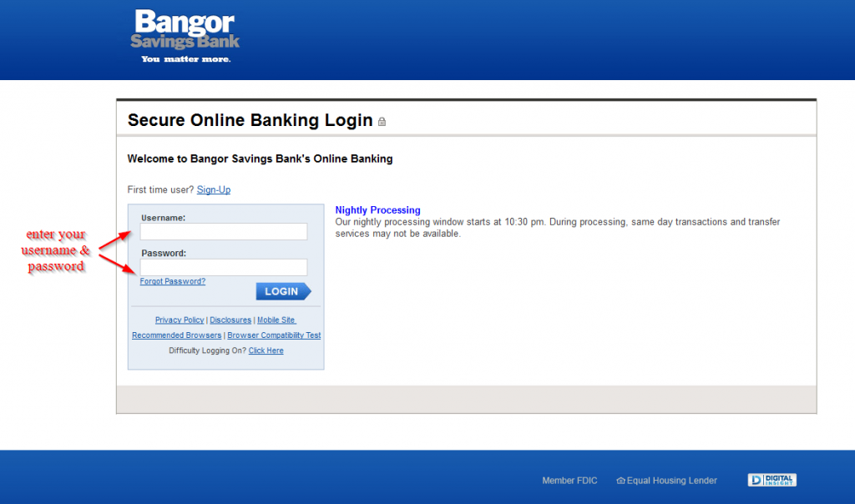Click into the Username field
The height and width of the screenshot is (504, 855).
pos(224,232)
